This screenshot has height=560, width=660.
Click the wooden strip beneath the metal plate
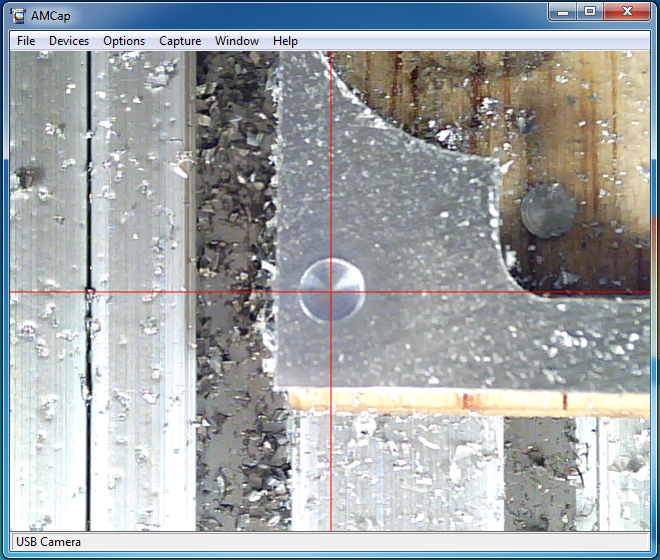450,401
